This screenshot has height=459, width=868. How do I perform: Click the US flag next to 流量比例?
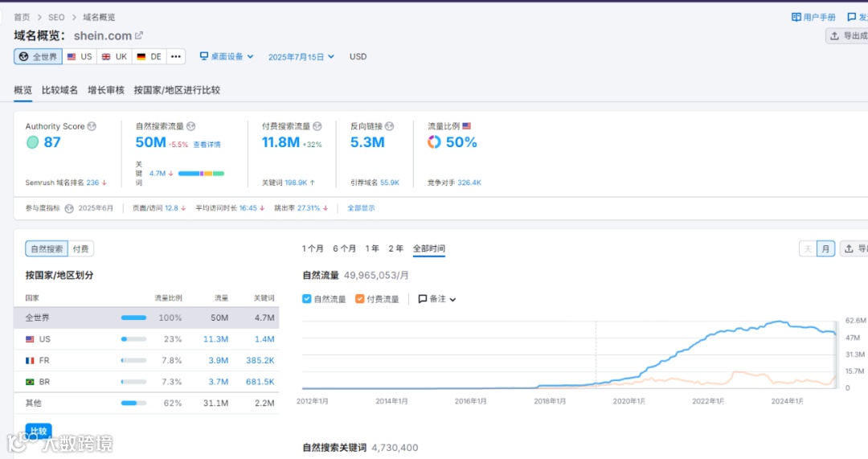point(467,126)
